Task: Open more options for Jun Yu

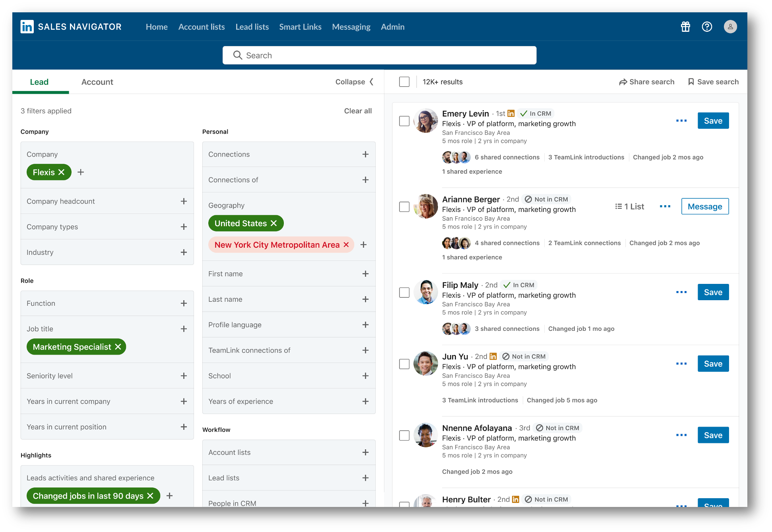Action: click(x=681, y=364)
